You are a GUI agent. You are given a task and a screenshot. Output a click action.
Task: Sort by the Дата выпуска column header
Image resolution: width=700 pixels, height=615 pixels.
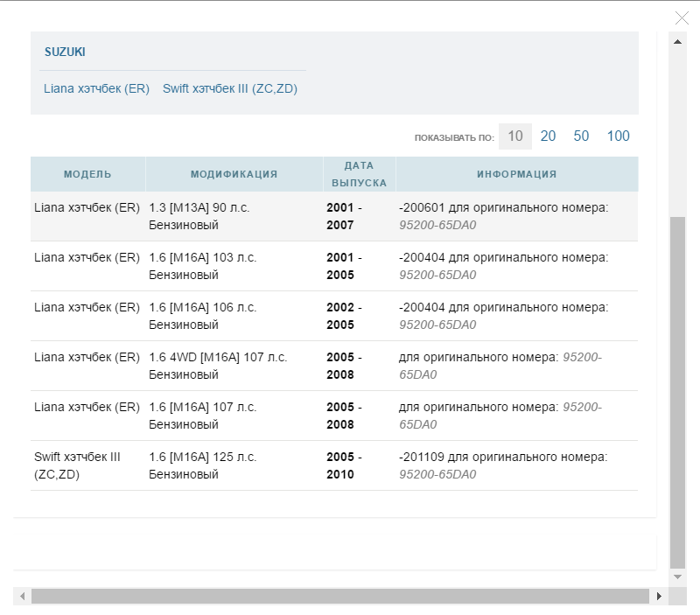click(x=359, y=174)
